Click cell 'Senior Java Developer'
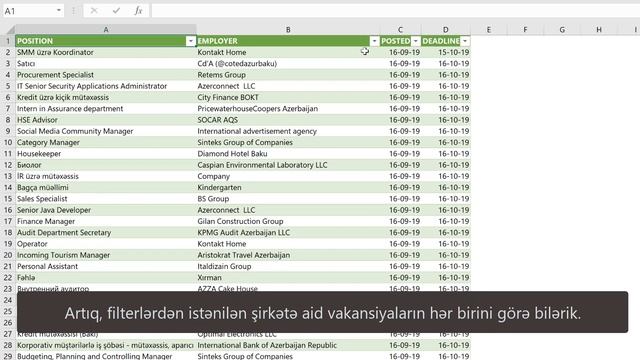Viewport: 640px width, 360px height. pos(106,210)
